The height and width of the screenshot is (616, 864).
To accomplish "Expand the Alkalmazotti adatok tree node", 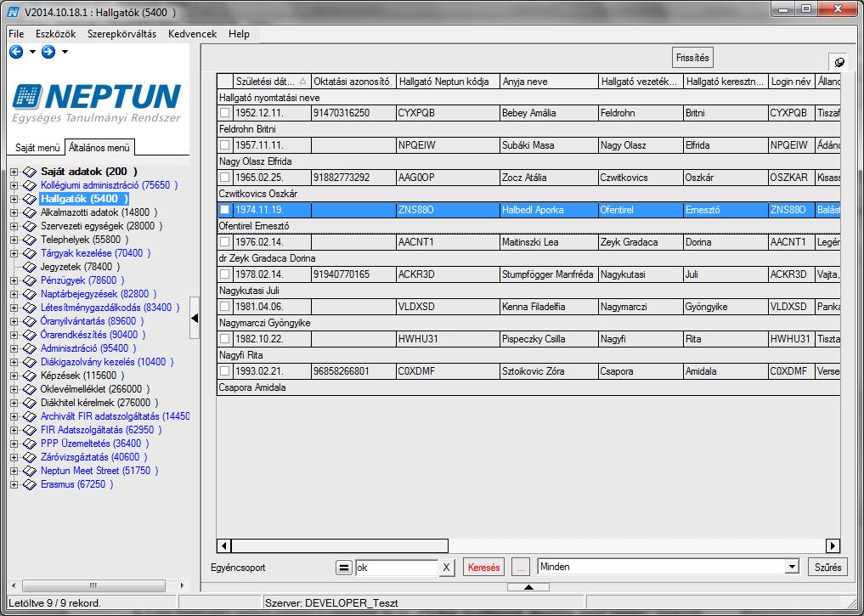I will tap(14, 212).
